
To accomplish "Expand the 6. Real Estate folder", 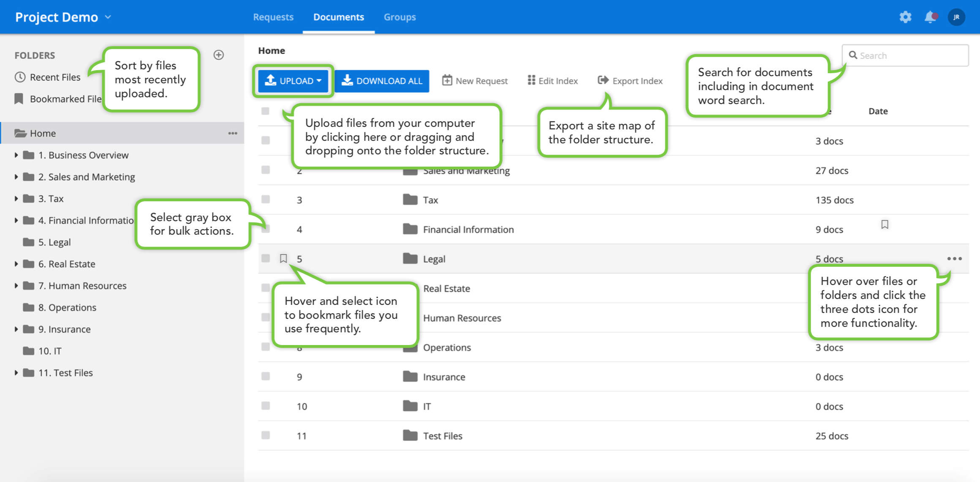I will [x=16, y=264].
